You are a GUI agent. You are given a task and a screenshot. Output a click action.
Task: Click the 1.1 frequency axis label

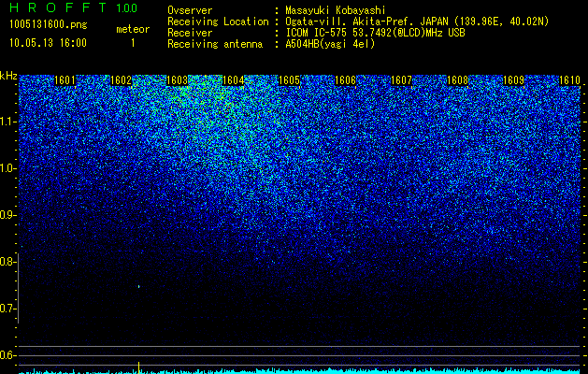(x=7, y=122)
